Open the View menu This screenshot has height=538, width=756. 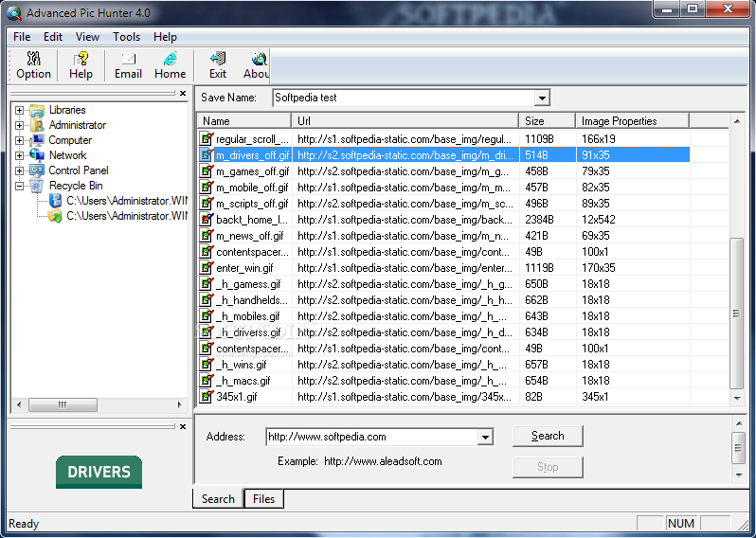click(87, 37)
